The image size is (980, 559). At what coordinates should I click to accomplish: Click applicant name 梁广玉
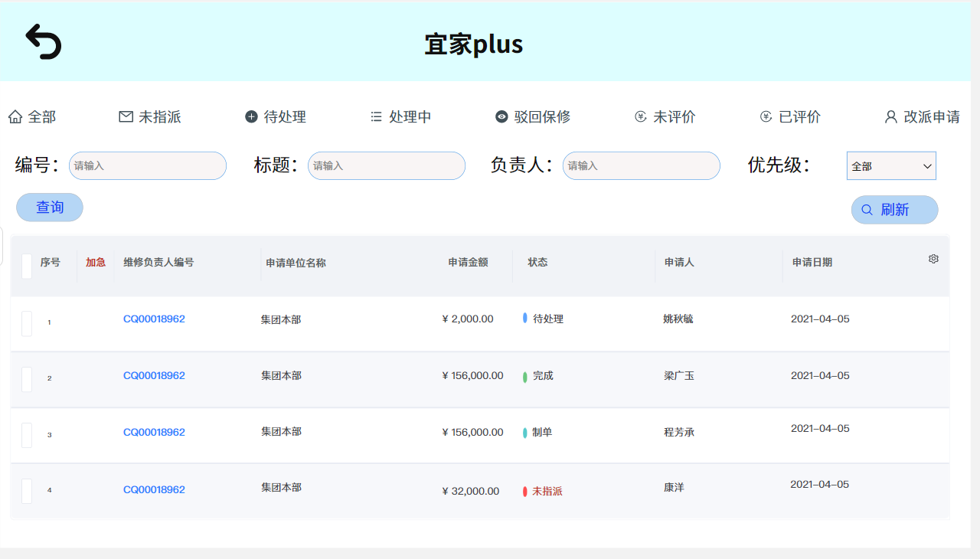(679, 376)
